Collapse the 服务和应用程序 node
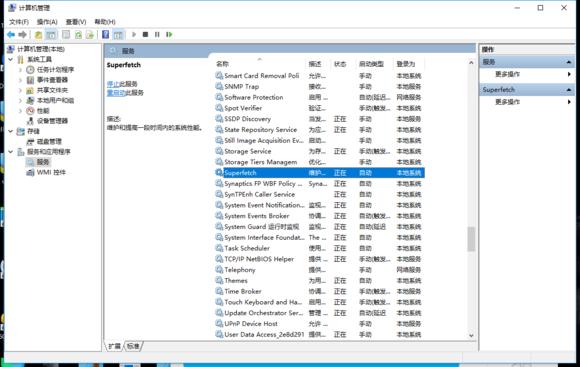580x367 pixels. (11, 152)
